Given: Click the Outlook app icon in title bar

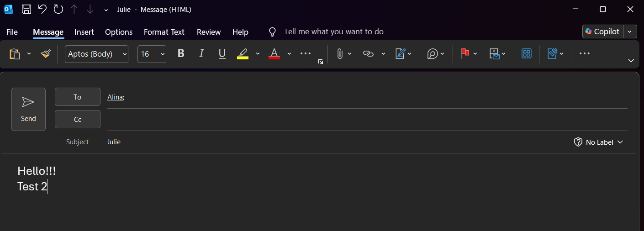Looking at the screenshot, I should pos(8,9).
